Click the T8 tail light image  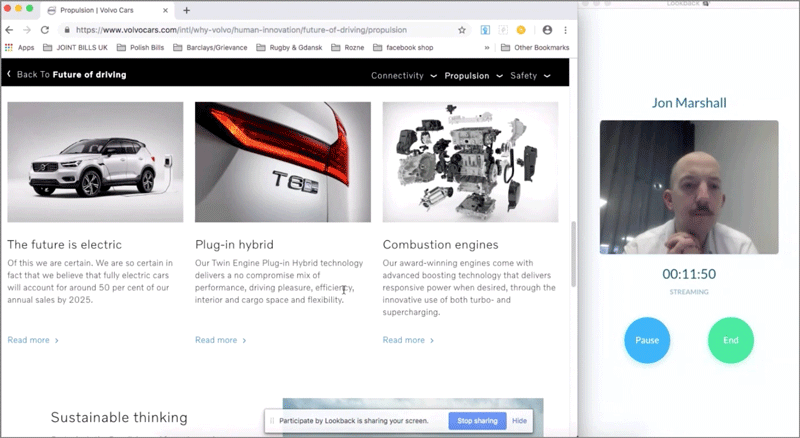click(283, 162)
